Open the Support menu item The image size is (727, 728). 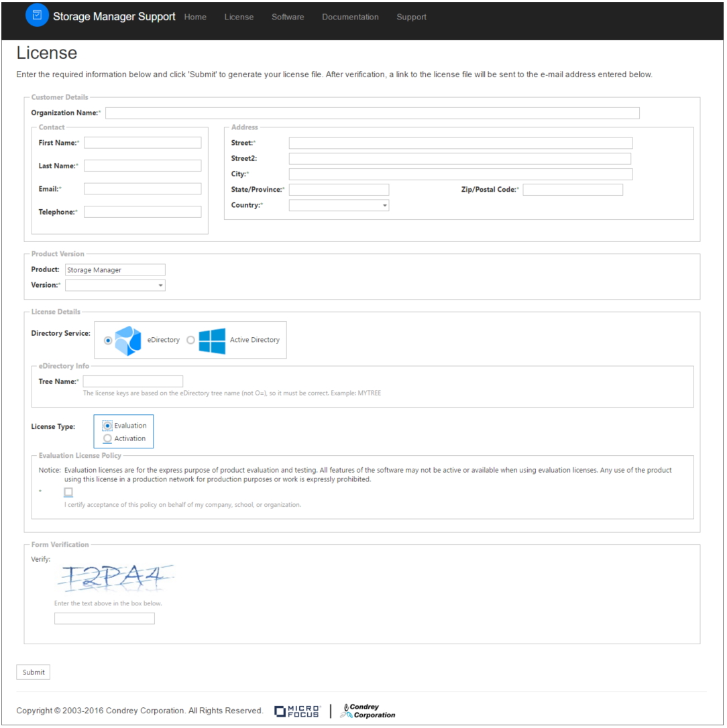412,17
